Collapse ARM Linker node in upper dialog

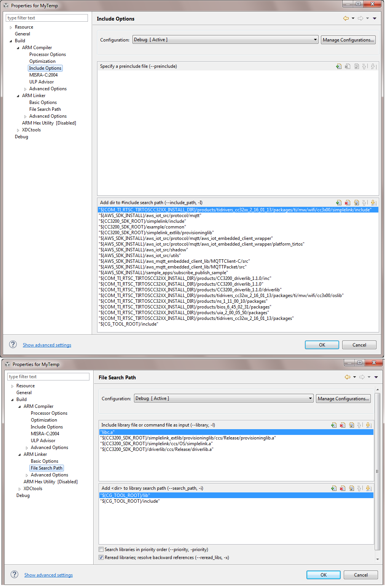click(x=18, y=96)
